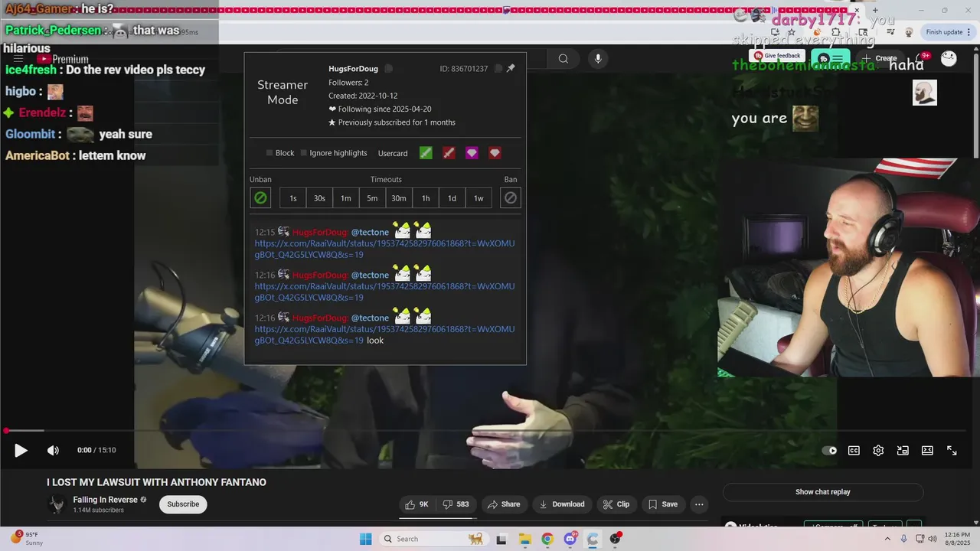Show chat replay
The height and width of the screenshot is (551, 980).
coord(823,492)
